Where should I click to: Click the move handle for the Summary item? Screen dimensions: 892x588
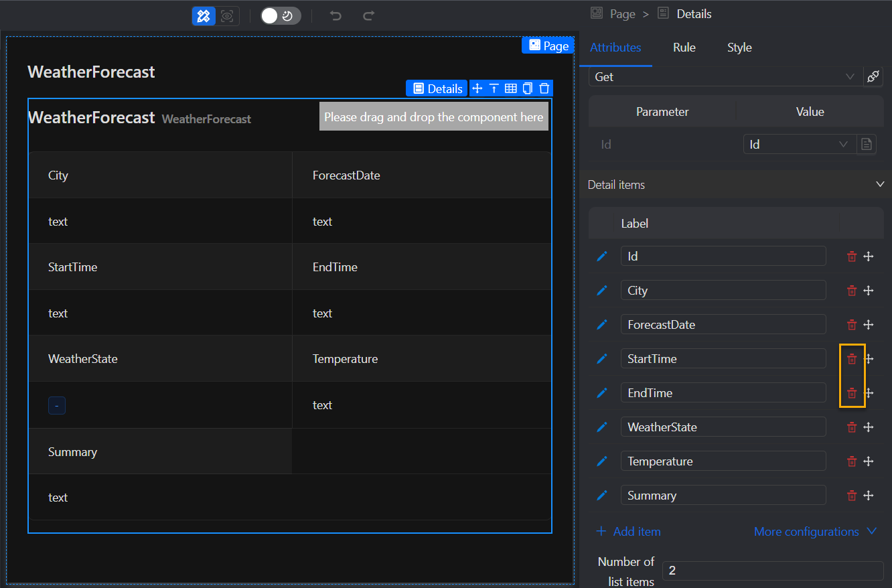pos(869,496)
